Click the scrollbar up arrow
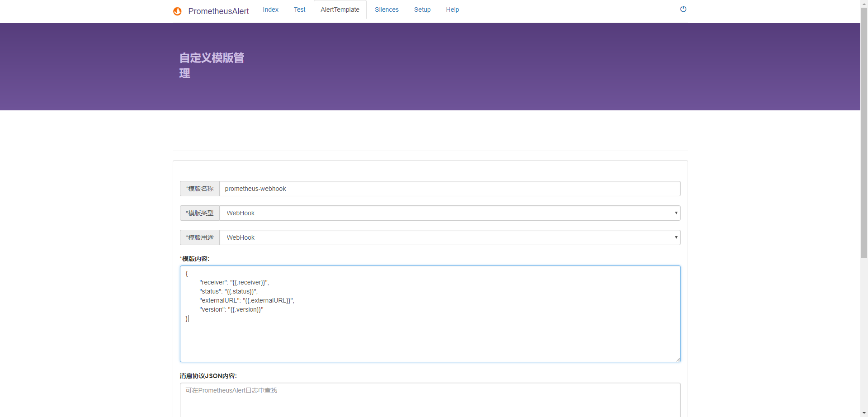Image resolution: width=868 pixels, height=417 pixels. [x=864, y=3]
